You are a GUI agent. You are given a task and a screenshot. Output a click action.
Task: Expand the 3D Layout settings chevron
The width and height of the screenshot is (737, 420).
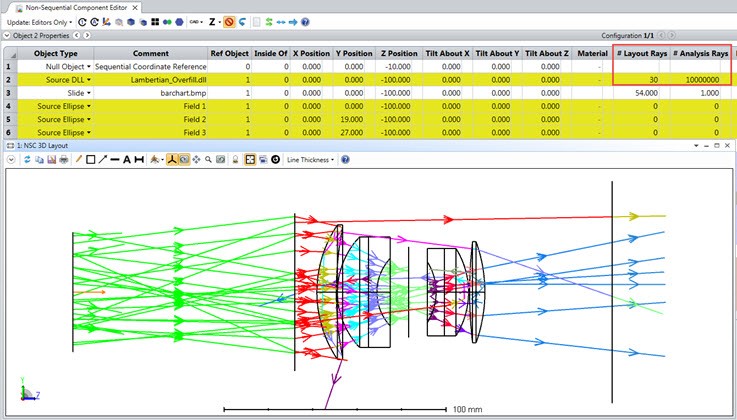tap(11, 160)
